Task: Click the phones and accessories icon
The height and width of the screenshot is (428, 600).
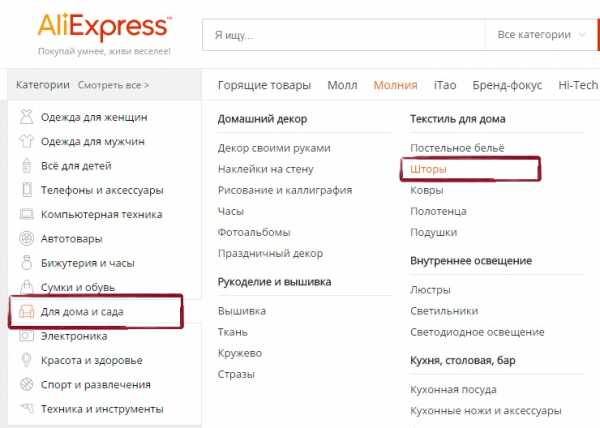Action: tap(26, 190)
